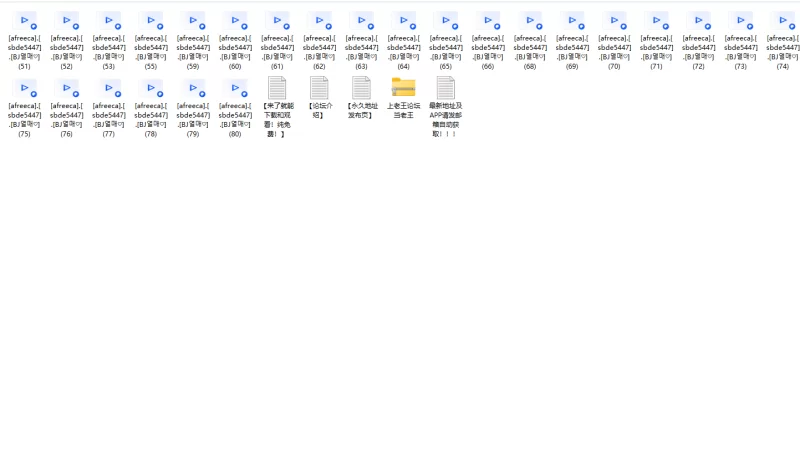Screen dimensions: 800x449
Task: Click the video file labeled (78)
Action: (x=151, y=108)
